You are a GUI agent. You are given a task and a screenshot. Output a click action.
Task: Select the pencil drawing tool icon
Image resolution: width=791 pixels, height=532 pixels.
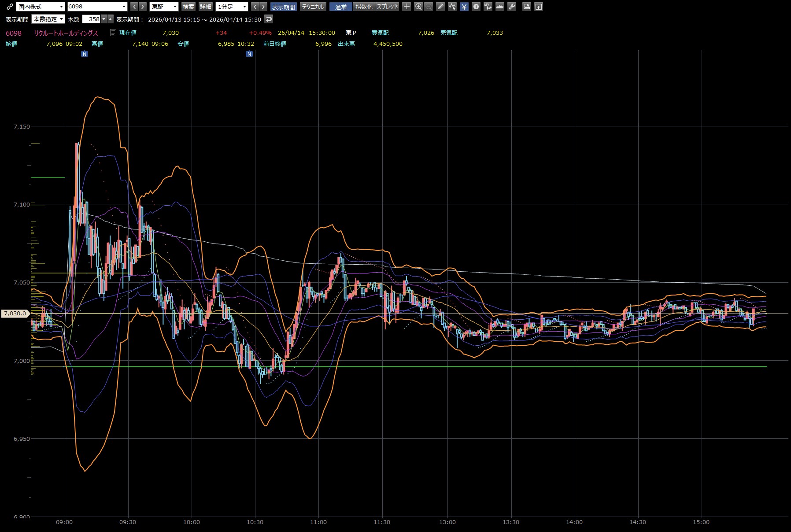pyautogui.click(x=440, y=7)
